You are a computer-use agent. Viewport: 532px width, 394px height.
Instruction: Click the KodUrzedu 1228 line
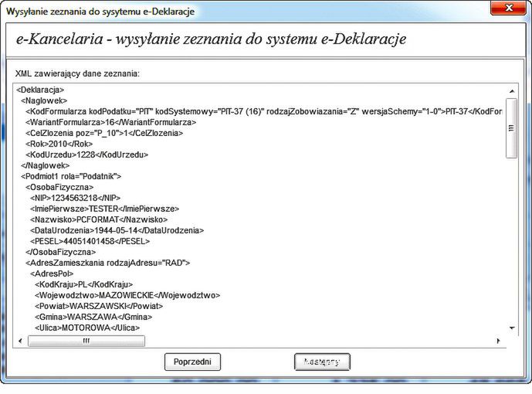pyautogui.click(x=86, y=155)
